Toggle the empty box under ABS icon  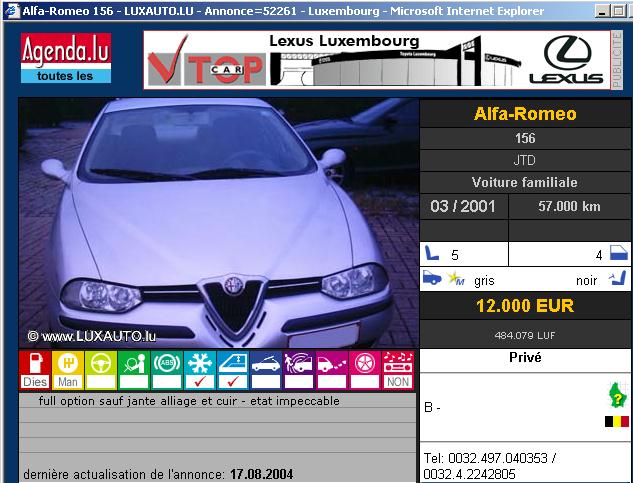click(167, 382)
